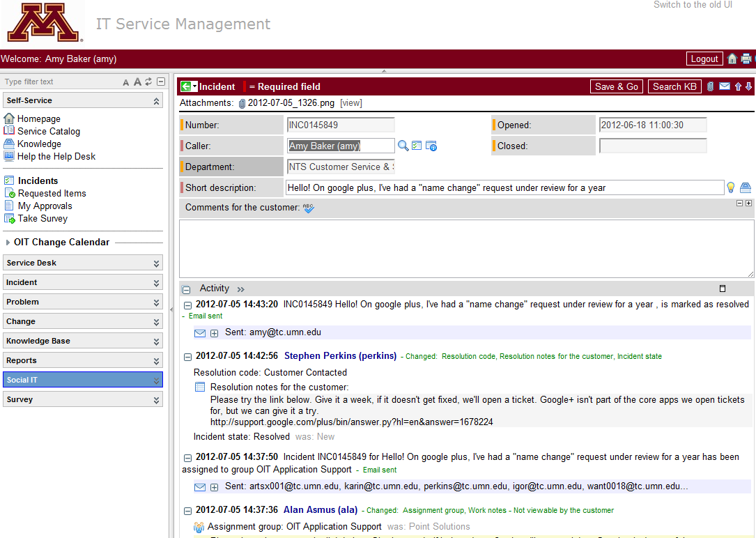This screenshot has width=756, height=538.
Task: Search knowledge via icon beside short description
Action: [x=746, y=187]
